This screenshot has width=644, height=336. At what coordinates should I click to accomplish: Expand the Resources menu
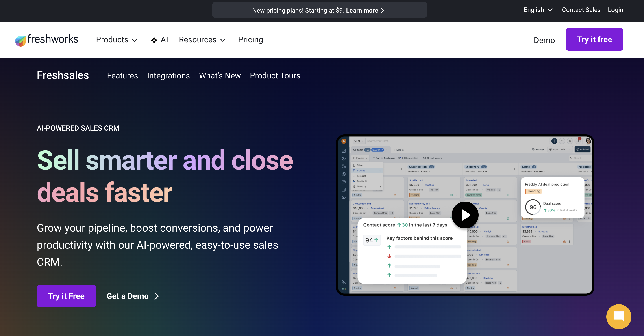(x=202, y=40)
